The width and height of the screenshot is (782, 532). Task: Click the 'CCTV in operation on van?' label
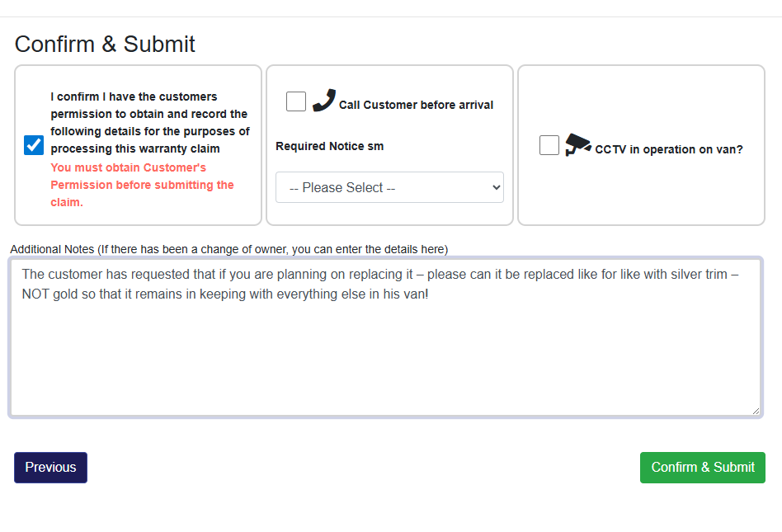click(x=669, y=150)
